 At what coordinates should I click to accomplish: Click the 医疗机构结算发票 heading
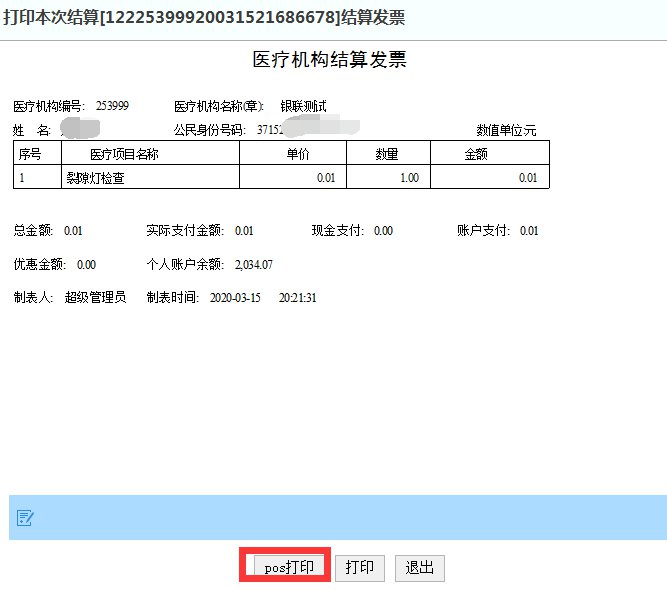[x=329, y=59]
